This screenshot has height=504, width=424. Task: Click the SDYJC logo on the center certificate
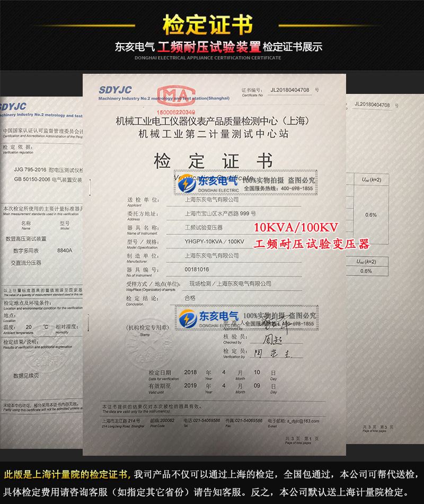point(116,90)
